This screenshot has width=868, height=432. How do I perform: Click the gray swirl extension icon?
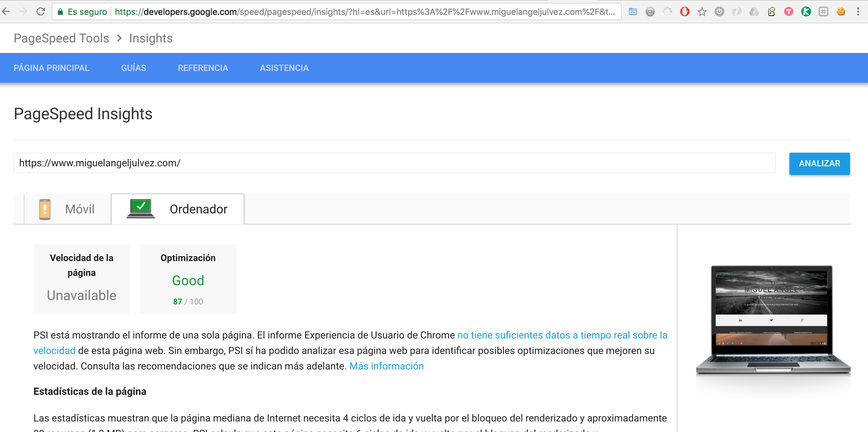(737, 12)
